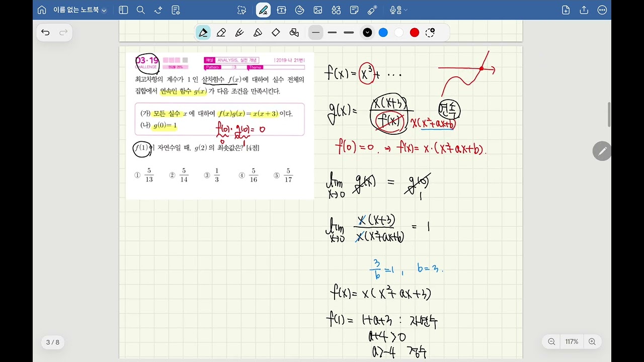
Task: Select the thick stroke width
Action: (349, 33)
